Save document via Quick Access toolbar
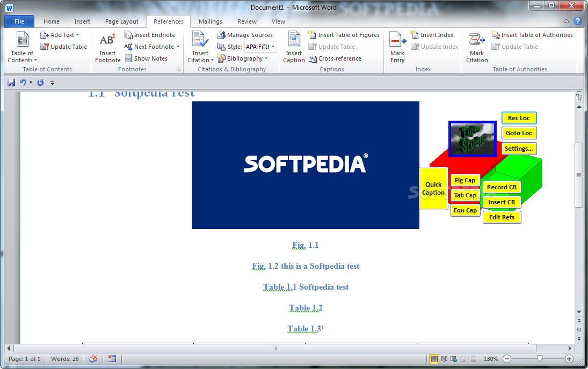The width and height of the screenshot is (588, 369). (x=11, y=83)
